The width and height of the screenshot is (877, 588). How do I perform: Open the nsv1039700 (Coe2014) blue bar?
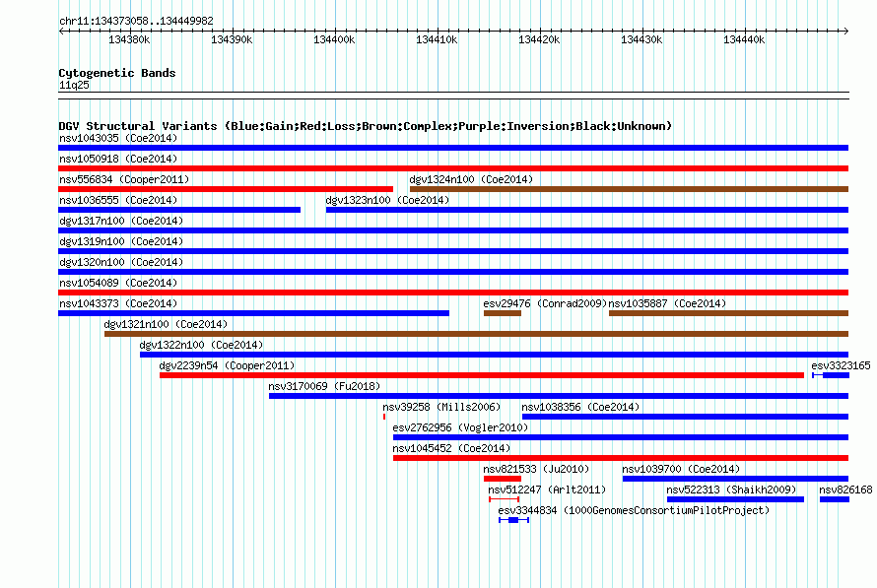[x=735, y=479]
